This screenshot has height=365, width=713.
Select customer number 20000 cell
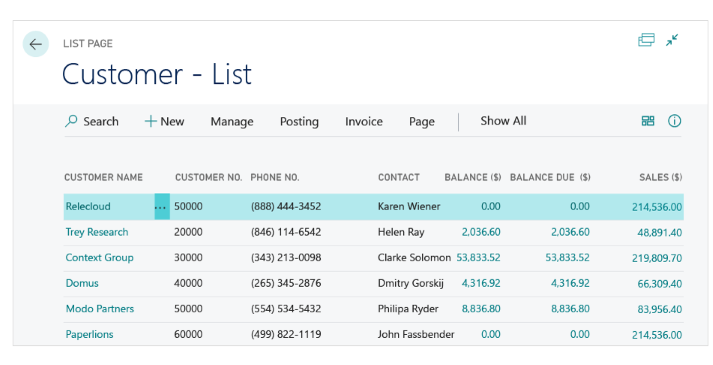click(188, 232)
